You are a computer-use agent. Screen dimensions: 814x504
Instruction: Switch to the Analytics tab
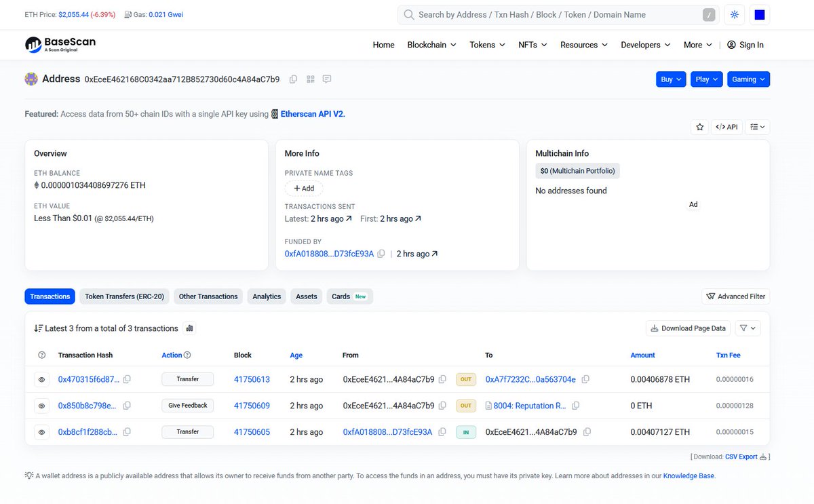(x=267, y=296)
